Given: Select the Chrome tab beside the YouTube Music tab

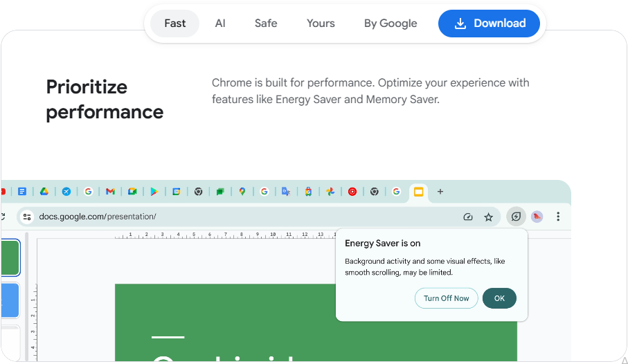Looking at the screenshot, I should pyautogui.click(x=374, y=192).
